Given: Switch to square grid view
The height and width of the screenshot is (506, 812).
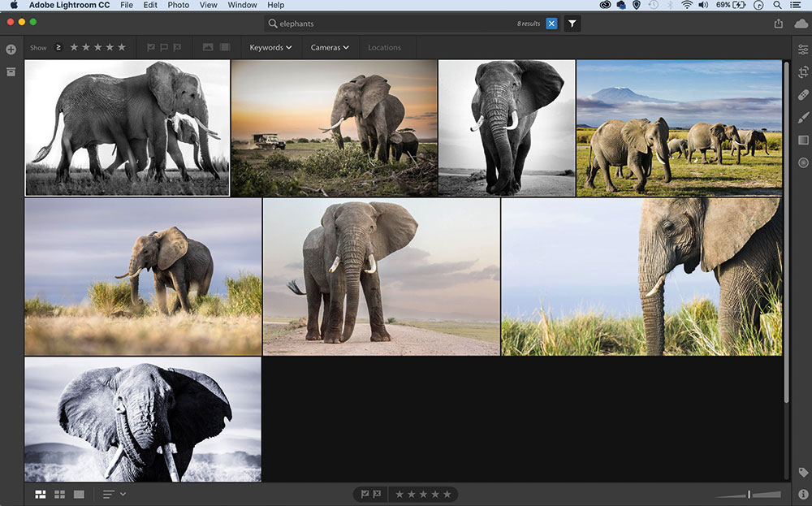Looking at the screenshot, I should coord(59,494).
